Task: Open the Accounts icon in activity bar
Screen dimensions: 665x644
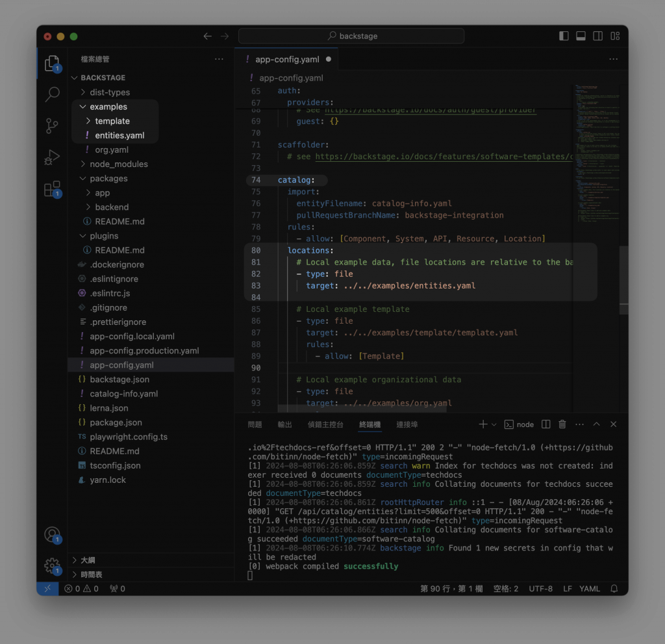Action: click(52, 534)
